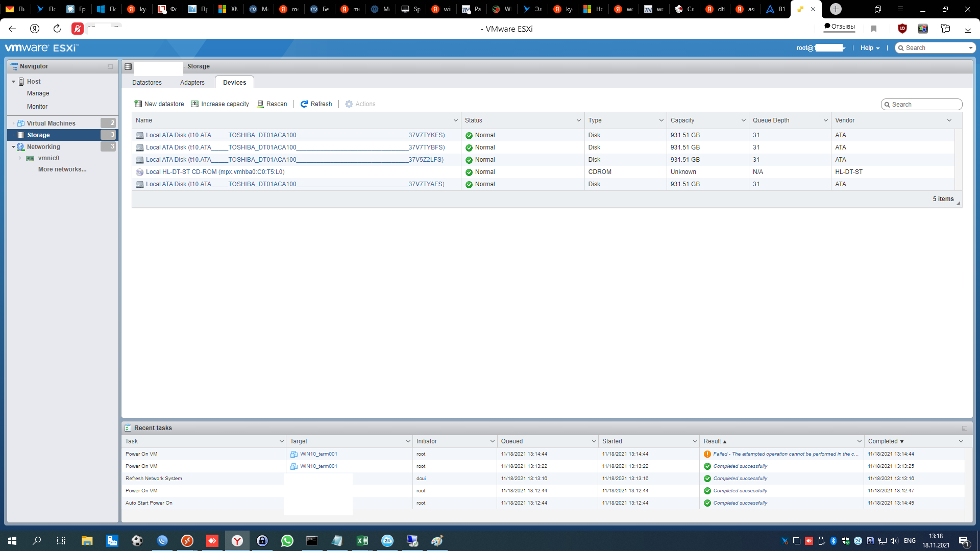
Task: Open the Type column dropdown
Action: pyautogui.click(x=661, y=121)
